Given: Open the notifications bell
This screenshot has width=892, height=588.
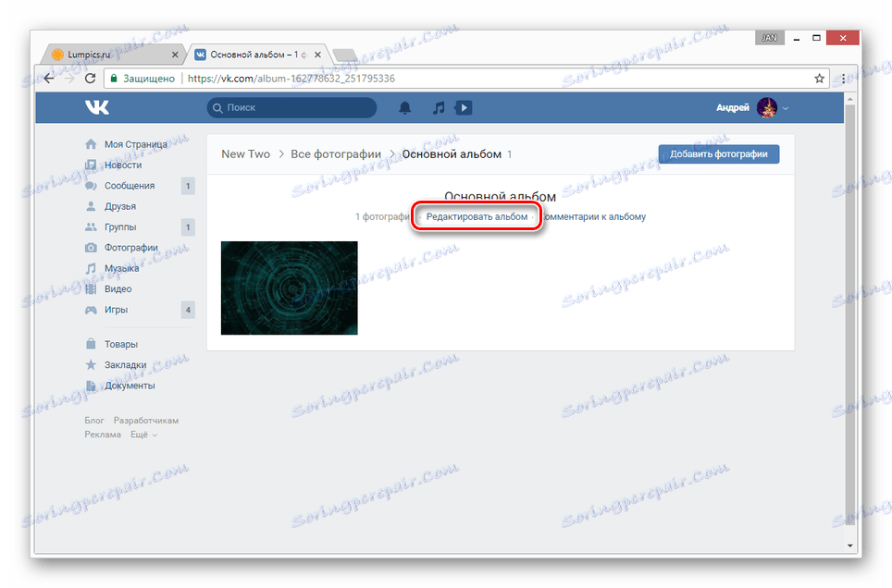Looking at the screenshot, I should tap(404, 107).
